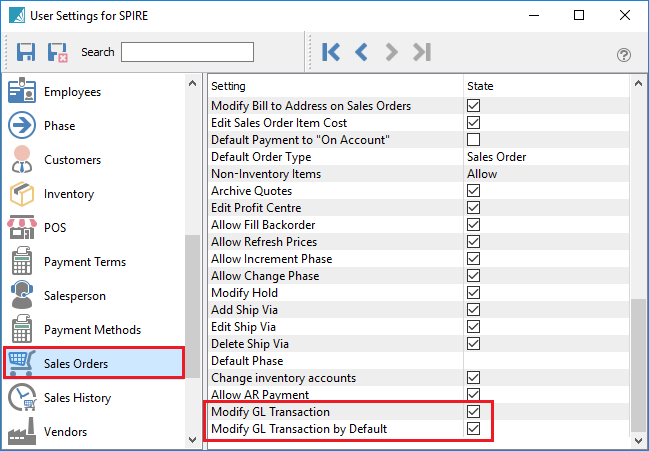Viewport: 649px width, 451px height.
Task: Select Customers category label
Action: coord(72,160)
